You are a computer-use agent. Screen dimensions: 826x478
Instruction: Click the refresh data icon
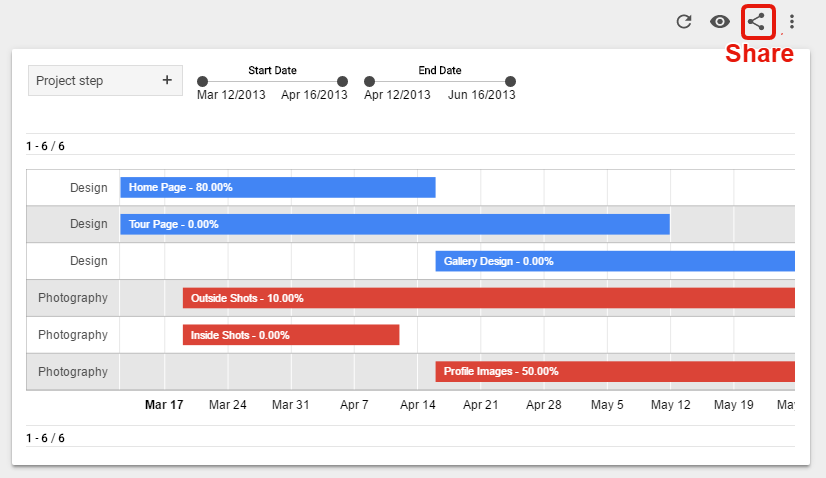684,22
